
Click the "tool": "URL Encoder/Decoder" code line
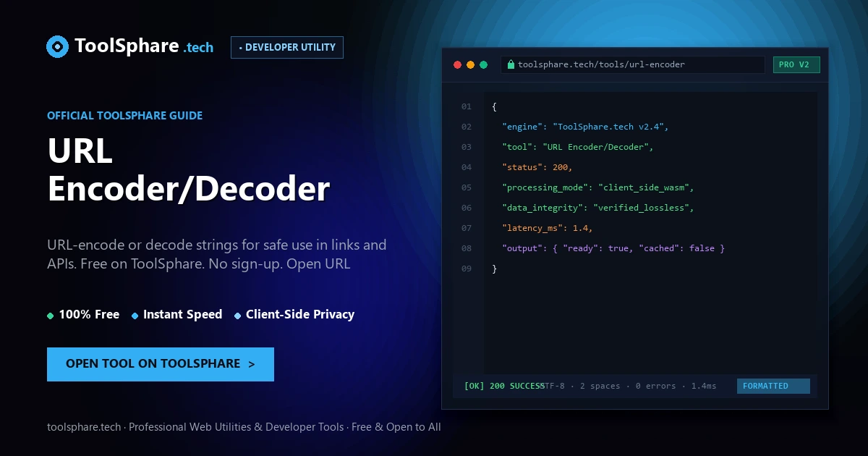pos(578,147)
